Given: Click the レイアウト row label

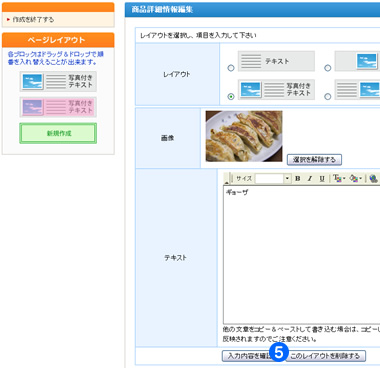Looking at the screenshot, I should click(177, 74).
